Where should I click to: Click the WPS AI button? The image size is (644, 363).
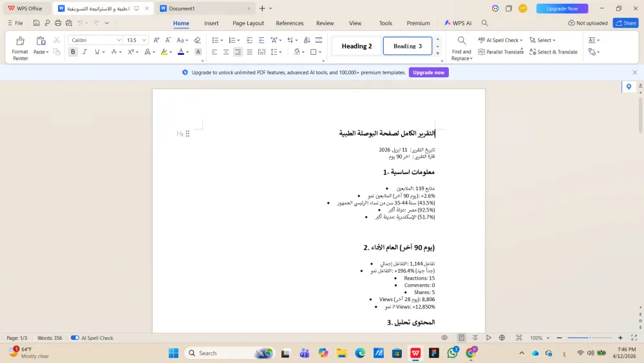coord(458,23)
